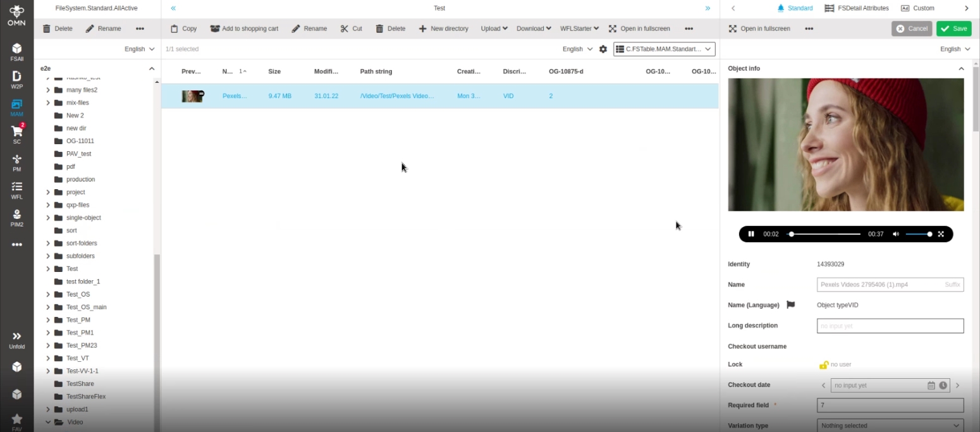The width and height of the screenshot is (980, 432).
Task: Open the PIM2 module icon
Action: 17,218
